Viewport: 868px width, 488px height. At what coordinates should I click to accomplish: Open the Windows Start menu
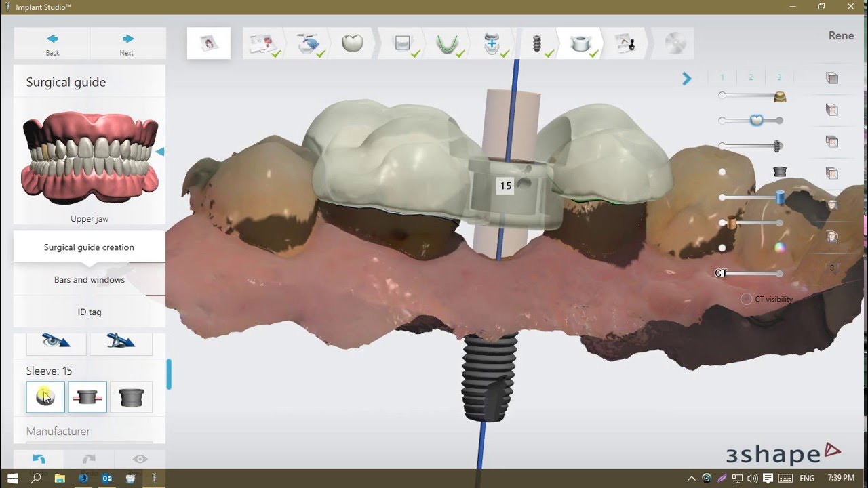pos(12,479)
